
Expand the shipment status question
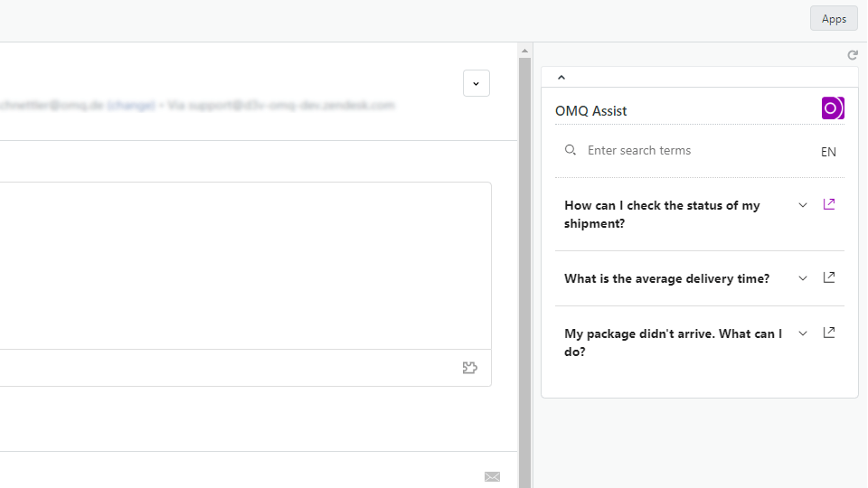click(x=803, y=205)
